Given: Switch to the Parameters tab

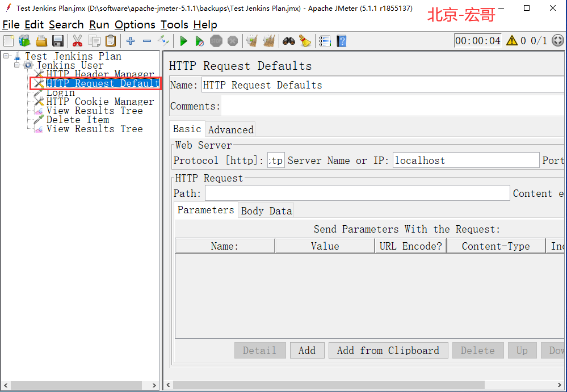Looking at the screenshot, I should coord(206,210).
